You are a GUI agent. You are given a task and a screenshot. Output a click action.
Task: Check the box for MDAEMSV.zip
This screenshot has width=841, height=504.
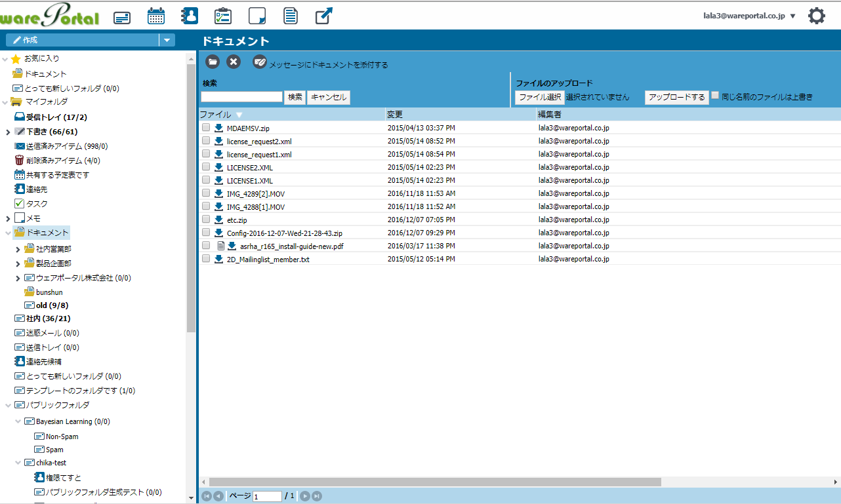point(206,128)
